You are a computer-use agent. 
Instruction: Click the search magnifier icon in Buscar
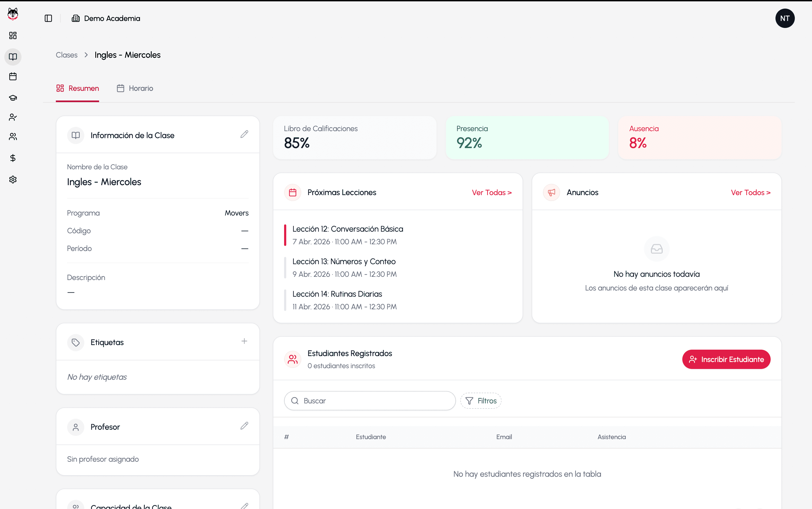click(x=295, y=401)
